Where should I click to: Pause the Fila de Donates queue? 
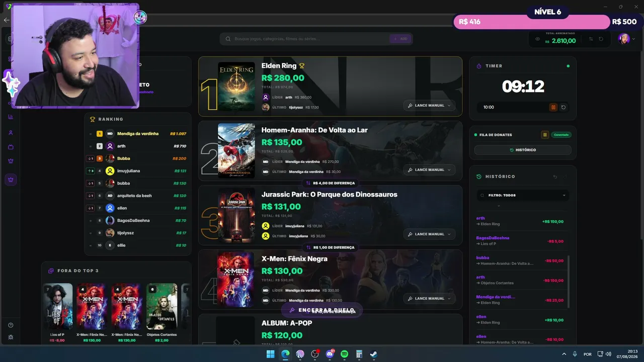click(x=545, y=135)
